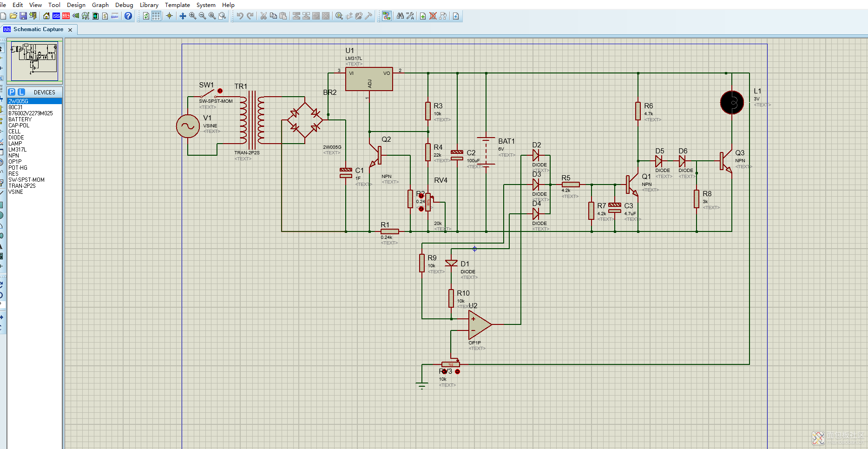868x449 pixels.
Task: Click the Make Device icon
Action: point(349,16)
